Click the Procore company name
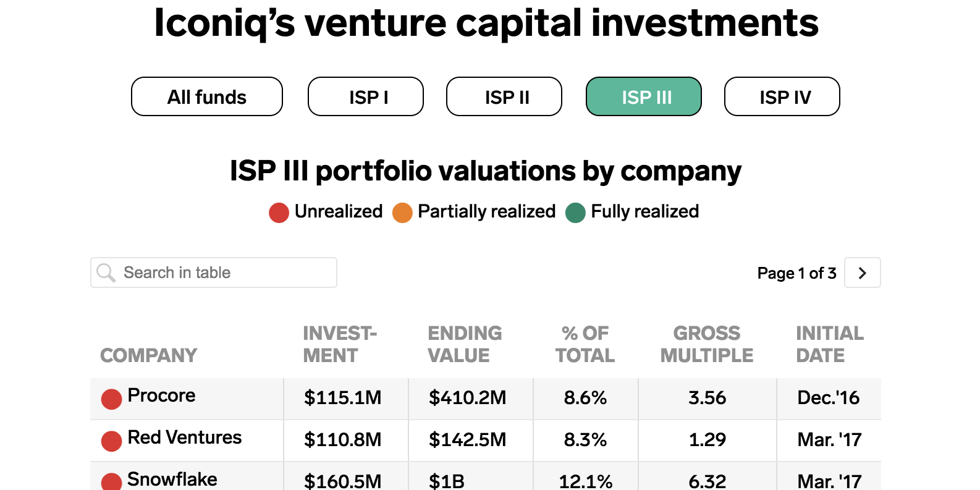Screen dimensions: 980x490 [161, 395]
